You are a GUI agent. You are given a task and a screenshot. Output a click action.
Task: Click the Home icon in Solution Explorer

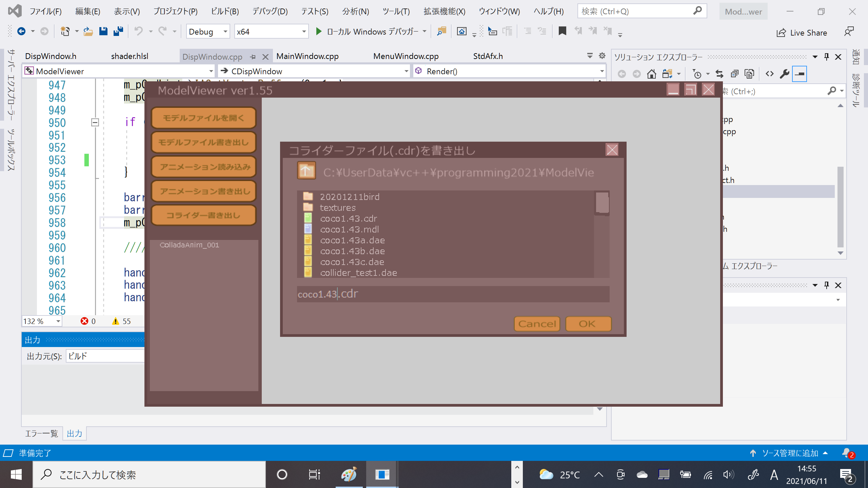651,74
